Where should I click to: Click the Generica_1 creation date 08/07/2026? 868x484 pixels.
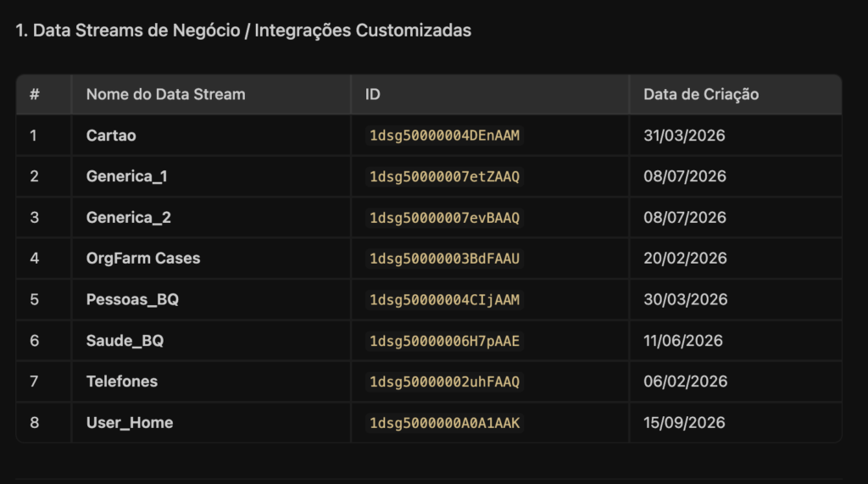685,176
